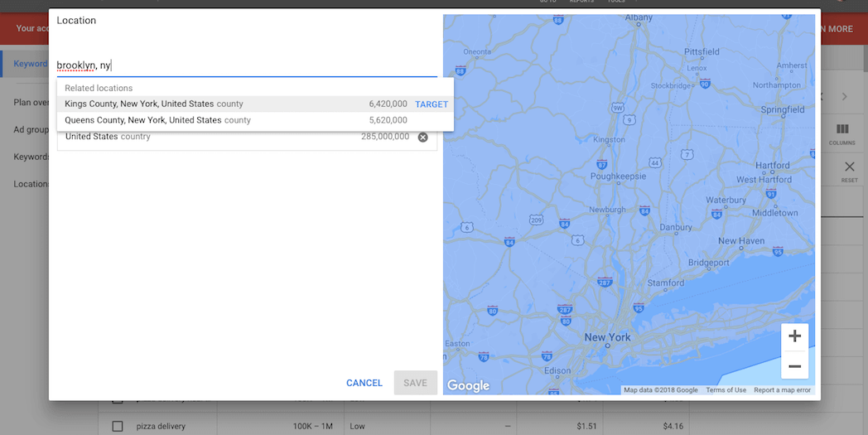The image size is (868, 435).
Task: Click the Poughkeepsie label on the map
Action: [x=619, y=176]
